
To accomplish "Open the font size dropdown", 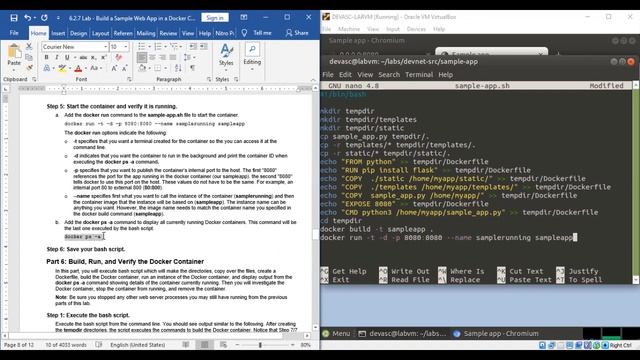I will (126, 47).
